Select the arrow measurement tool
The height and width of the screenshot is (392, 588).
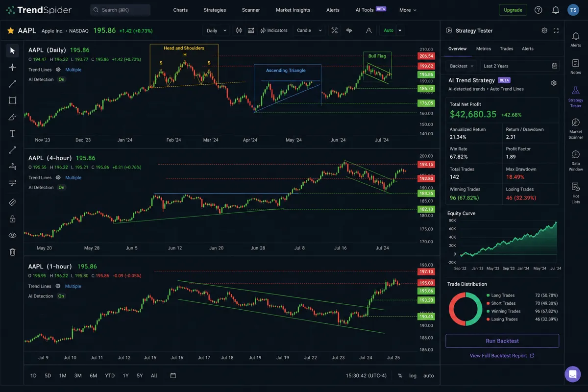[12, 150]
